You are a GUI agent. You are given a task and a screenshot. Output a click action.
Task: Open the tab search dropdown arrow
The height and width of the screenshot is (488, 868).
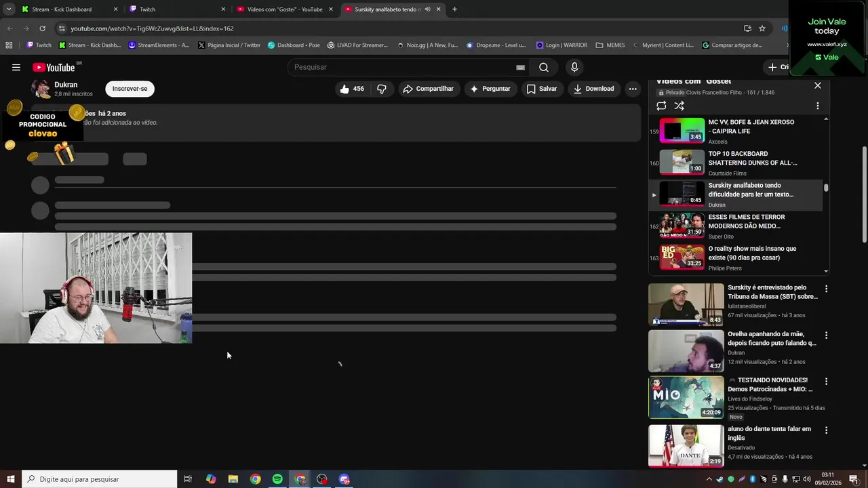point(8,9)
